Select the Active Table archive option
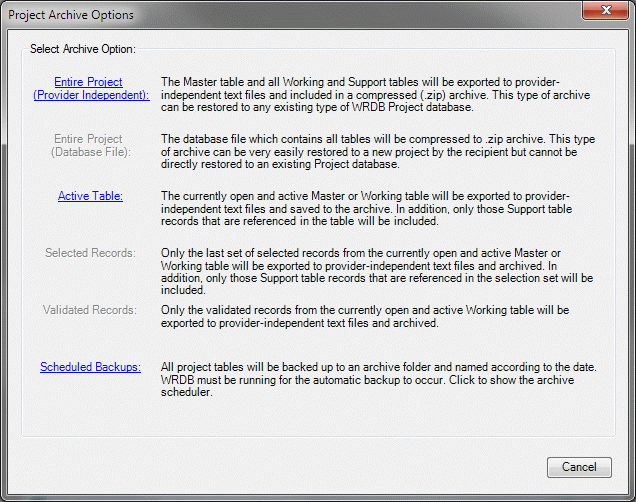This screenshot has width=636, height=502. click(90, 196)
